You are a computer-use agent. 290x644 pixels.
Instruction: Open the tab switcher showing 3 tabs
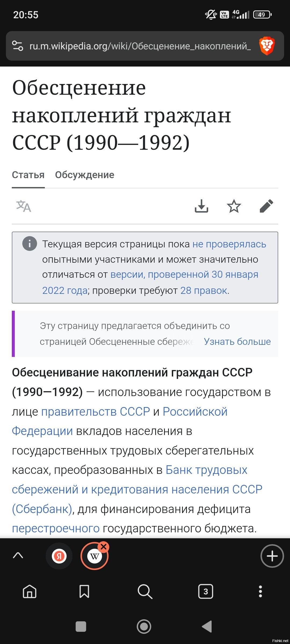206,591
